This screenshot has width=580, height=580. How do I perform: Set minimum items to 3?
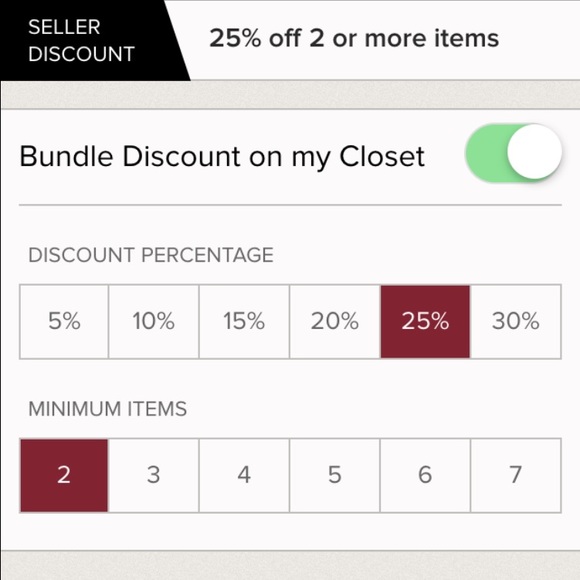pos(154,475)
